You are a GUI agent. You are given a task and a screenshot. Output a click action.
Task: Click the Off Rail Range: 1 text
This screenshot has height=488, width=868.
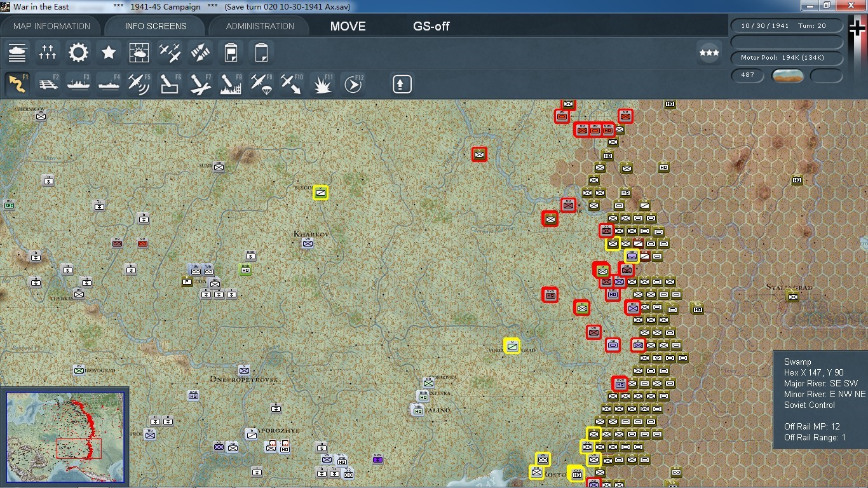[x=815, y=437]
